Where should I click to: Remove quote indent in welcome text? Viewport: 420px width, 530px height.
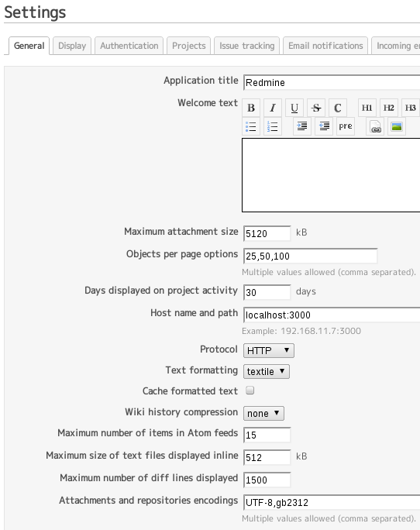(324, 126)
